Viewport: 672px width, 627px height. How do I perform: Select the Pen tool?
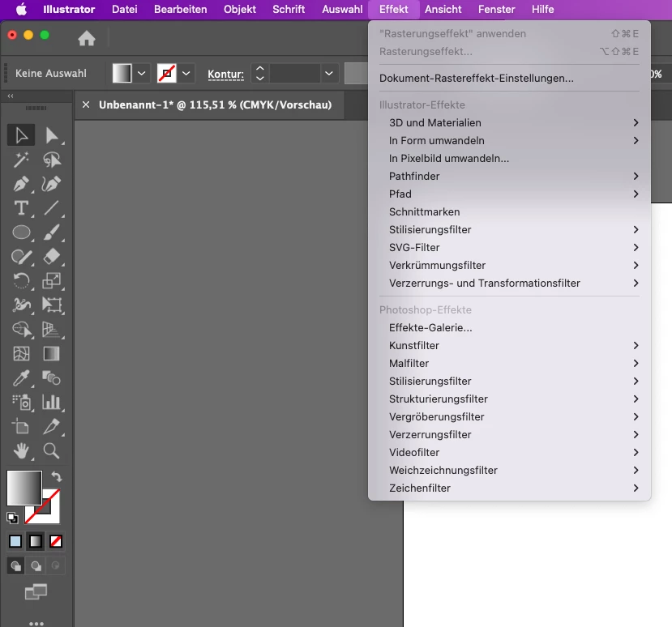click(21, 184)
